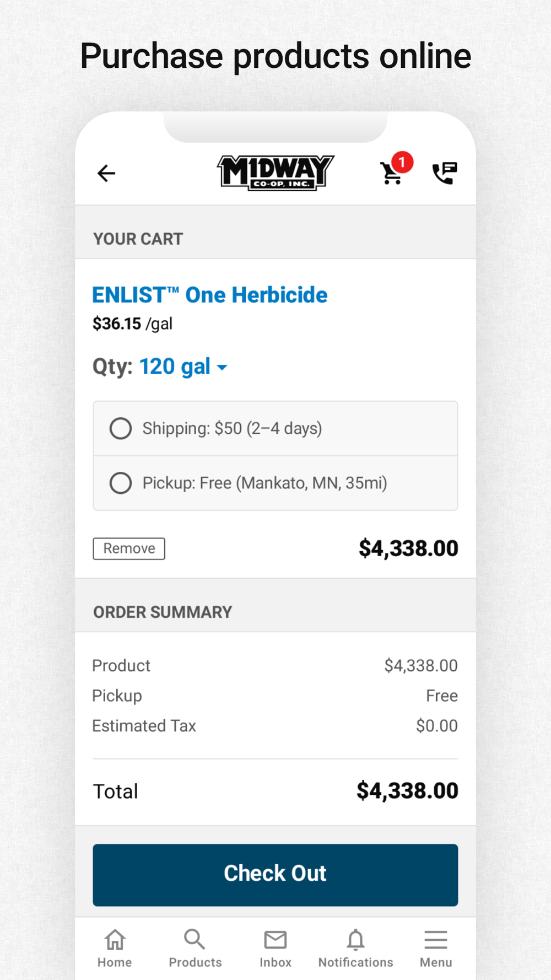Tap the Midway Co-op logo
551x980 pixels.
point(275,173)
